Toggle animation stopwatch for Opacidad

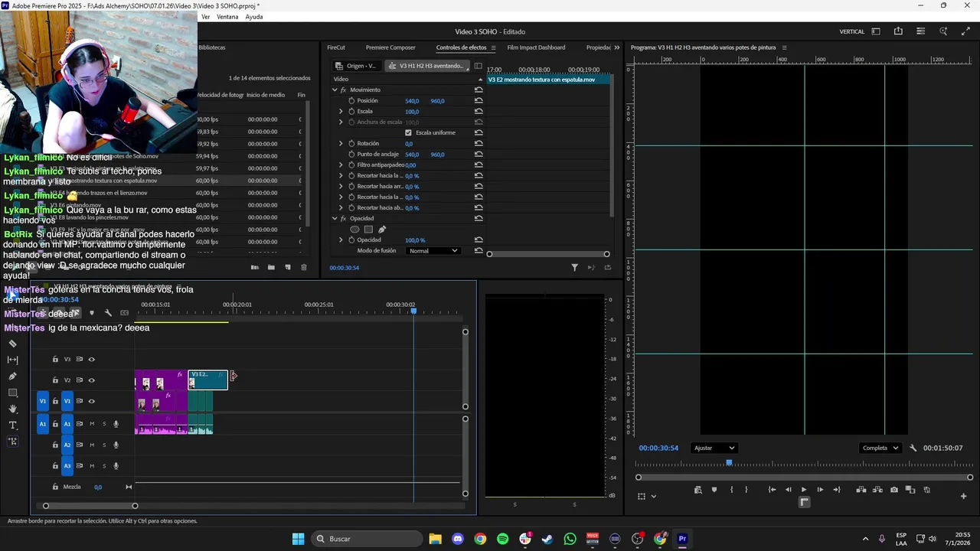click(351, 240)
